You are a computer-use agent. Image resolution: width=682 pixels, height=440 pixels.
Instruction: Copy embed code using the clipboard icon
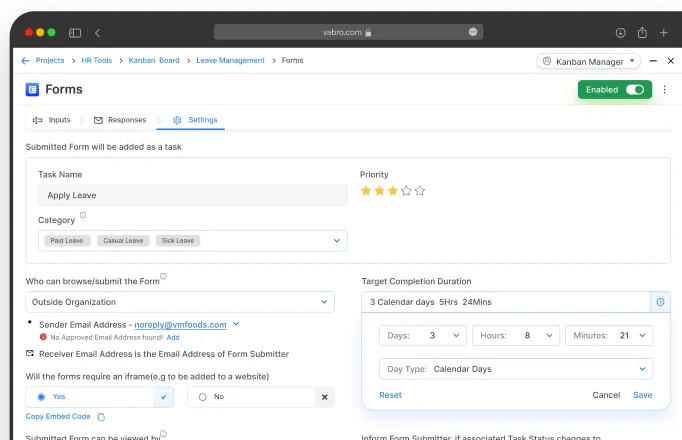[x=100, y=416]
